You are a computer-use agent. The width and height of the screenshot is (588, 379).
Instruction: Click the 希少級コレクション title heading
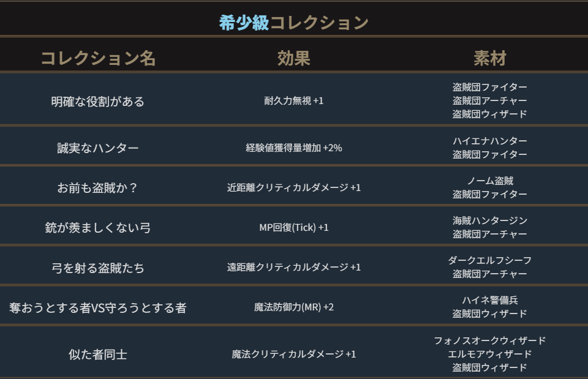point(294,23)
